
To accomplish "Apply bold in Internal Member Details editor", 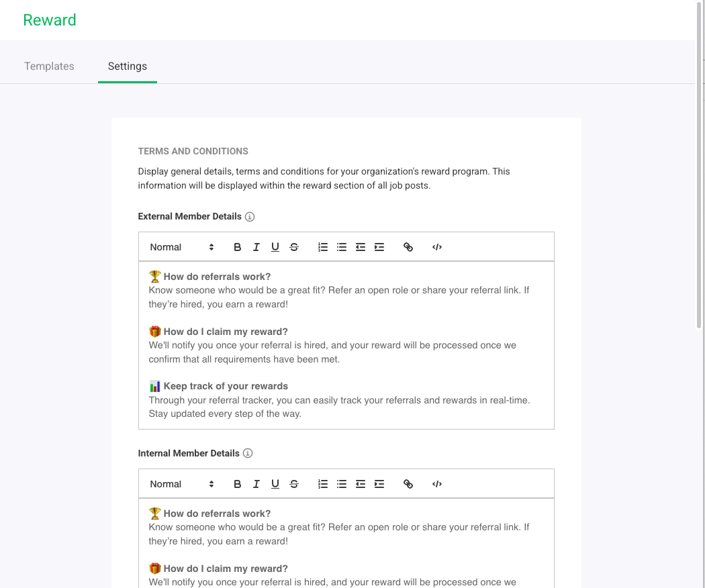I will pos(238,484).
